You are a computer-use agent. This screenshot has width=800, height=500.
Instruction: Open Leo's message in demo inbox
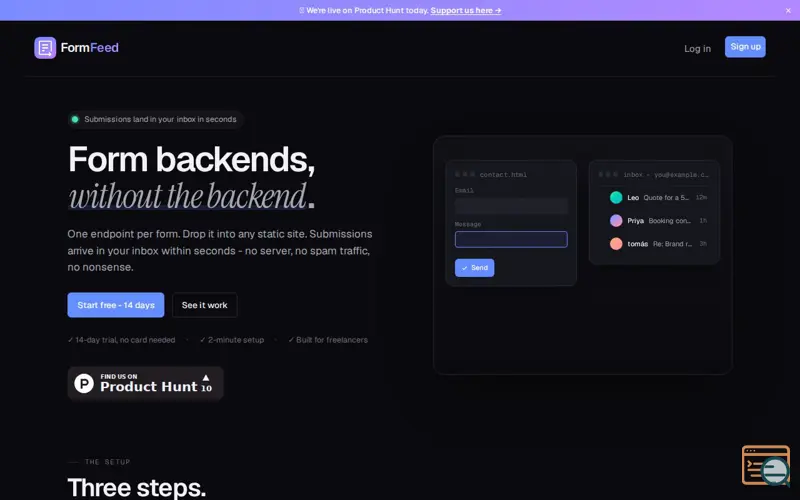tap(658, 197)
